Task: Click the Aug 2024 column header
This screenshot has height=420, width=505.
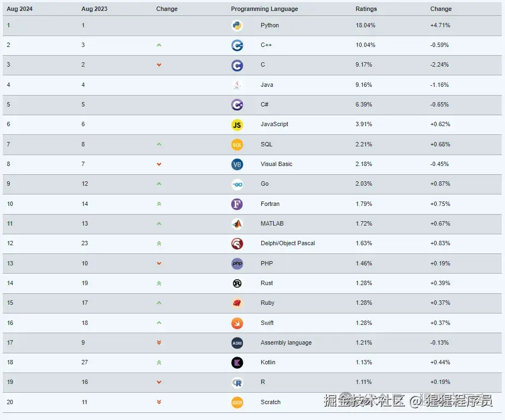Action: click(x=20, y=9)
